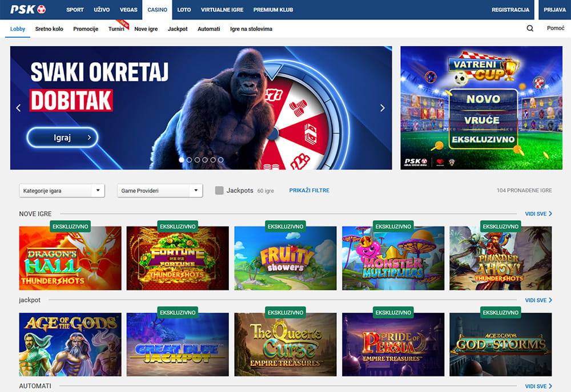Switch to the Jackpot tab
Image resolution: width=571 pixels, height=392 pixels.
pyautogui.click(x=178, y=29)
